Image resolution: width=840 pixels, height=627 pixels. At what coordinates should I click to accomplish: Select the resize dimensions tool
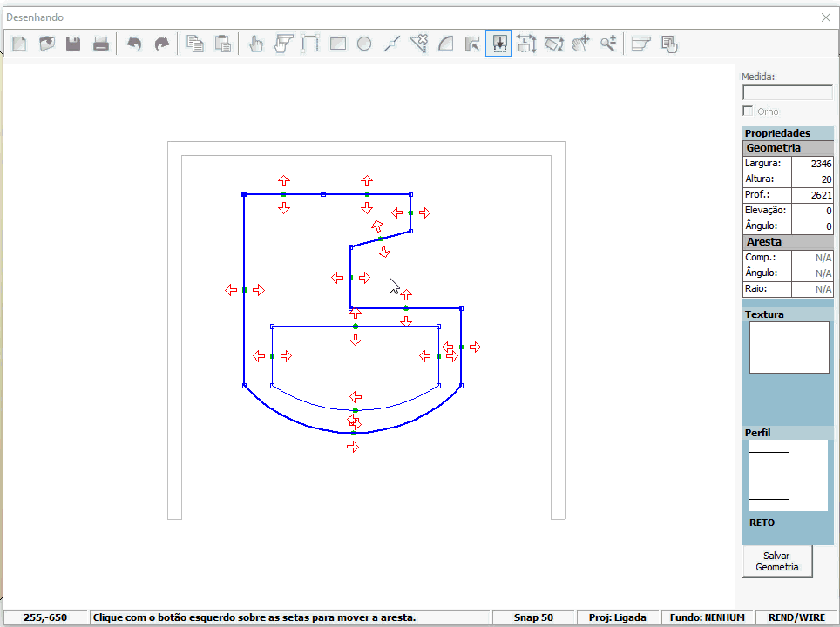[526, 44]
